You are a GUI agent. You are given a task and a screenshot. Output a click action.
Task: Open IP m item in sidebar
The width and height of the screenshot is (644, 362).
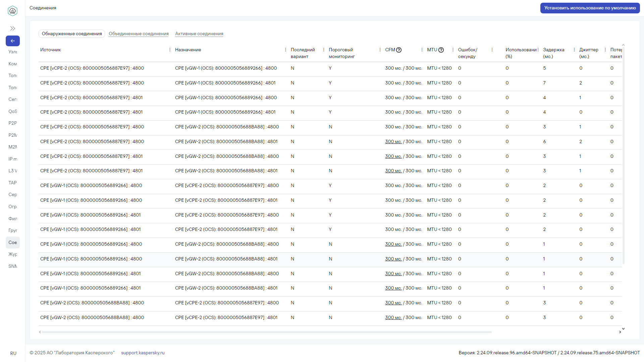(x=13, y=159)
